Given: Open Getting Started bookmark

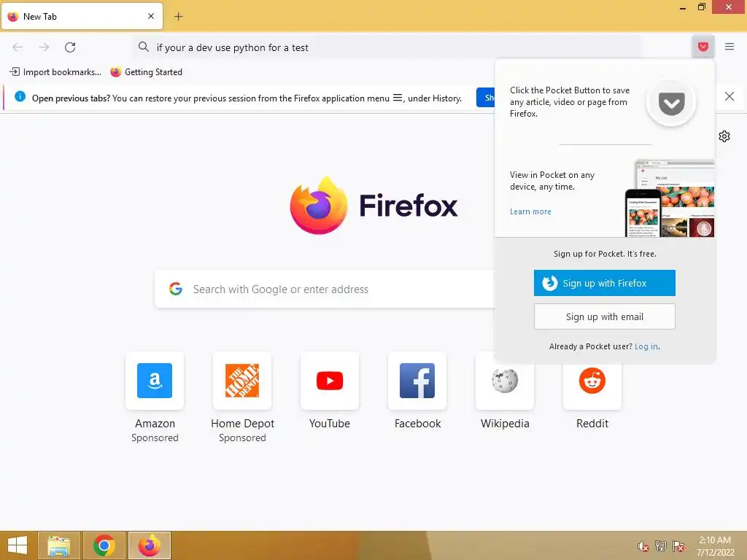Looking at the screenshot, I should click(146, 72).
